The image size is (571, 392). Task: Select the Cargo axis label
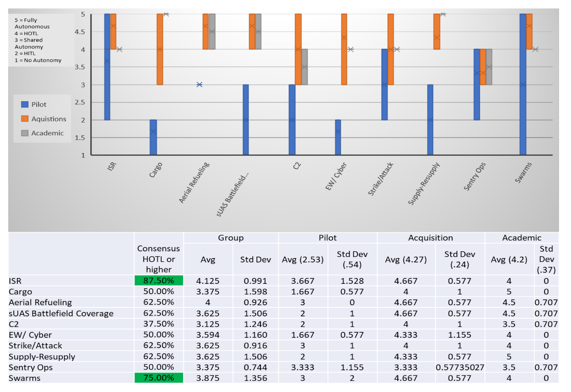pyautogui.click(x=156, y=170)
